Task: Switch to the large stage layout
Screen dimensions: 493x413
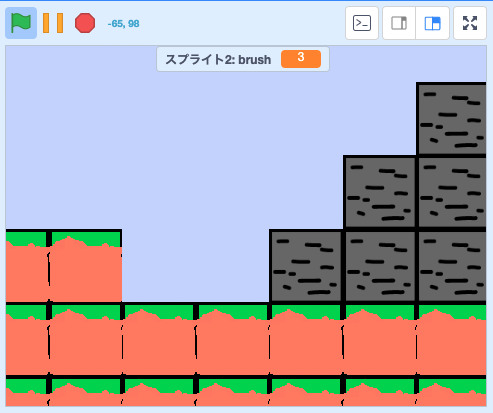Action: (x=433, y=23)
